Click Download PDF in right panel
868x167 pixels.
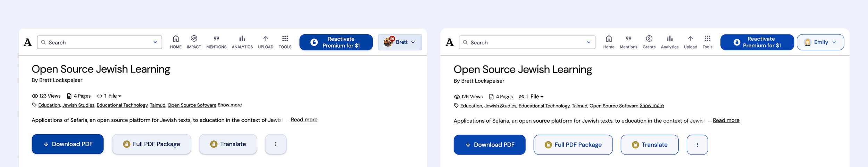[490, 145]
